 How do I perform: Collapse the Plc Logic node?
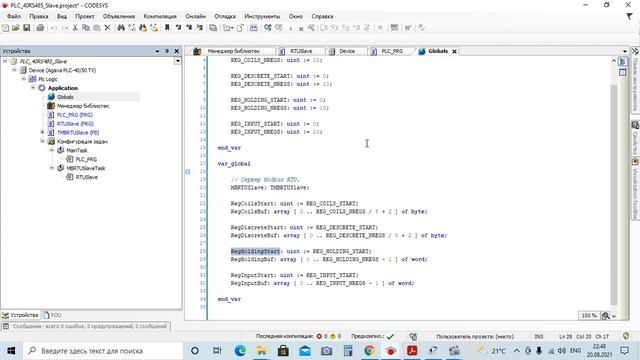tap(24, 79)
